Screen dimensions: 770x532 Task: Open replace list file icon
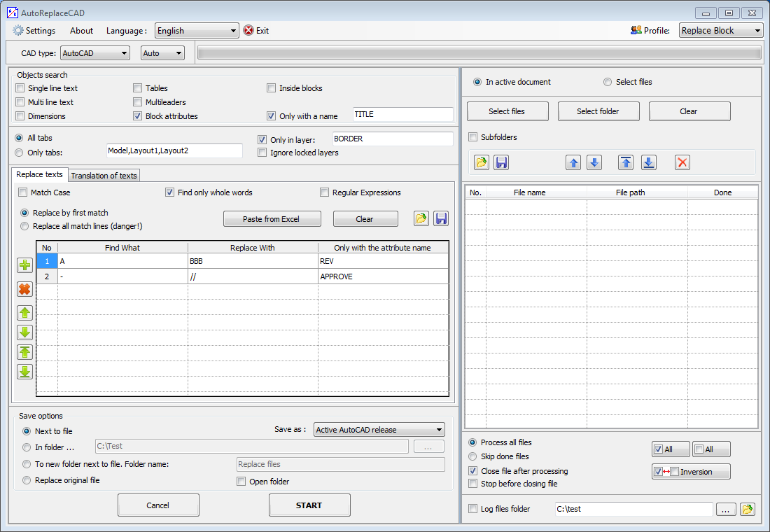coord(421,218)
